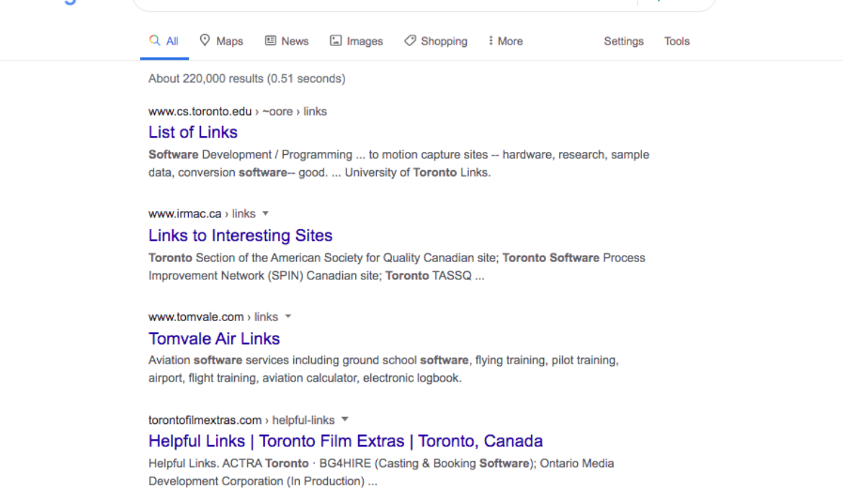Click the www.irmac.ca breadcrumb URL
843x504 pixels.
click(x=202, y=214)
